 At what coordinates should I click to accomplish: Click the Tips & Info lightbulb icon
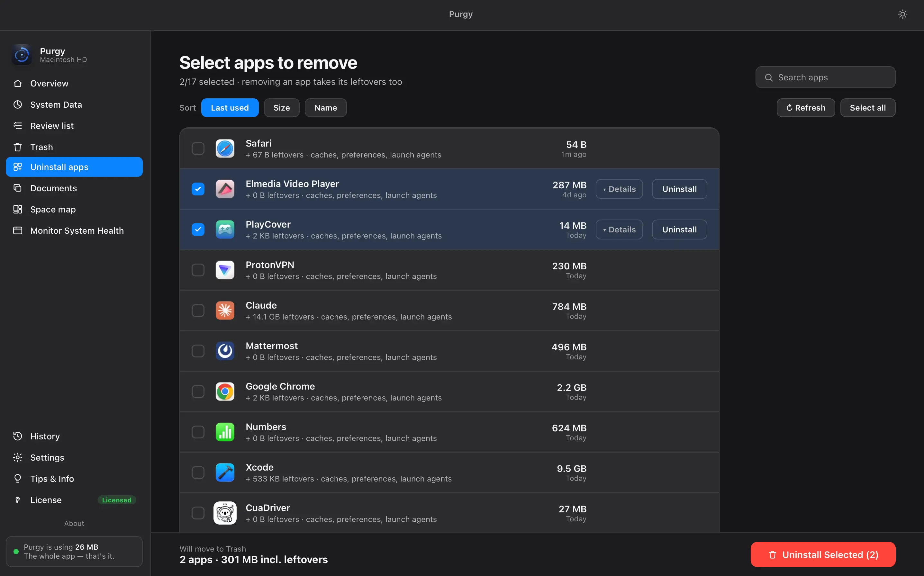(18, 479)
